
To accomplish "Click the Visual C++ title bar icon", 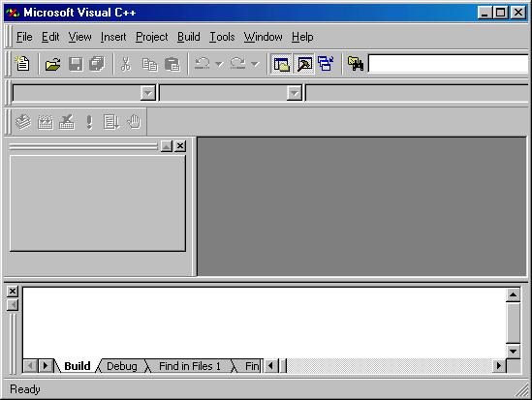I will pyautogui.click(x=13, y=13).
